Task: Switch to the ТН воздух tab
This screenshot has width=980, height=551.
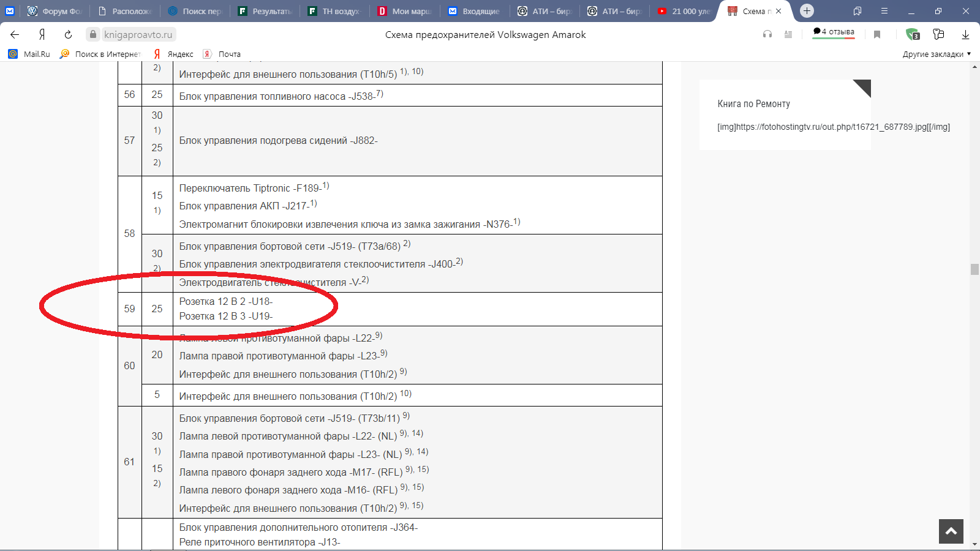Action: pyautogui.click(x=334, y=11)
